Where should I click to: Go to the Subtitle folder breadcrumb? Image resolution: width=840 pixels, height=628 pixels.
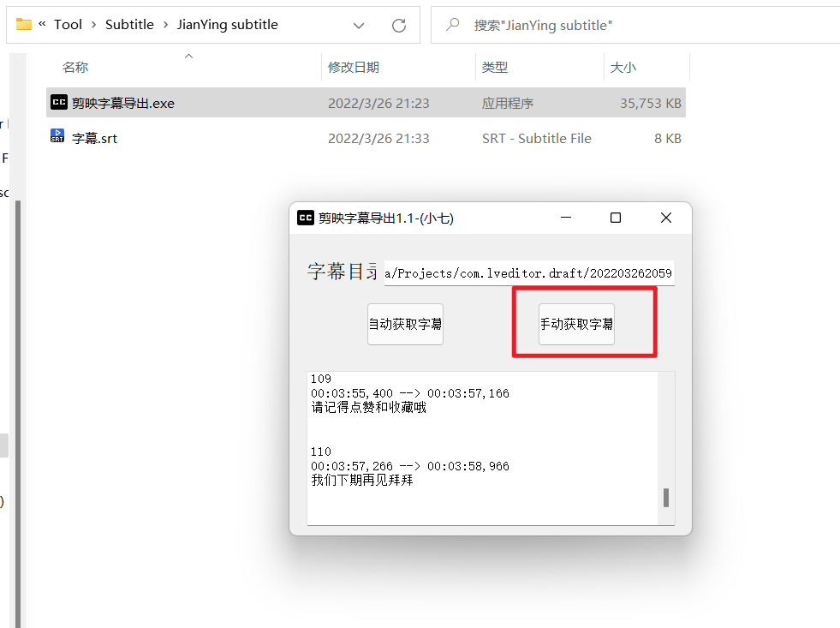coord(129,25)
